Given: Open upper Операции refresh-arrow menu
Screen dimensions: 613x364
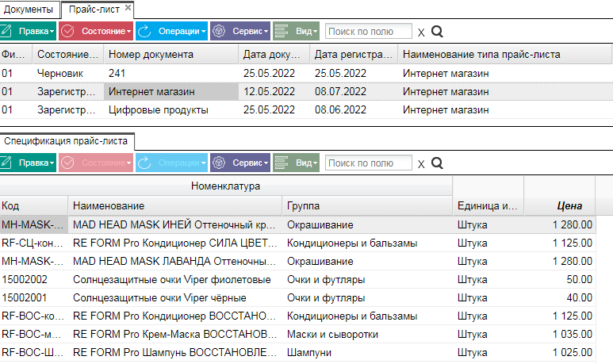Looking at the screenshot, I should pos(171,31).
